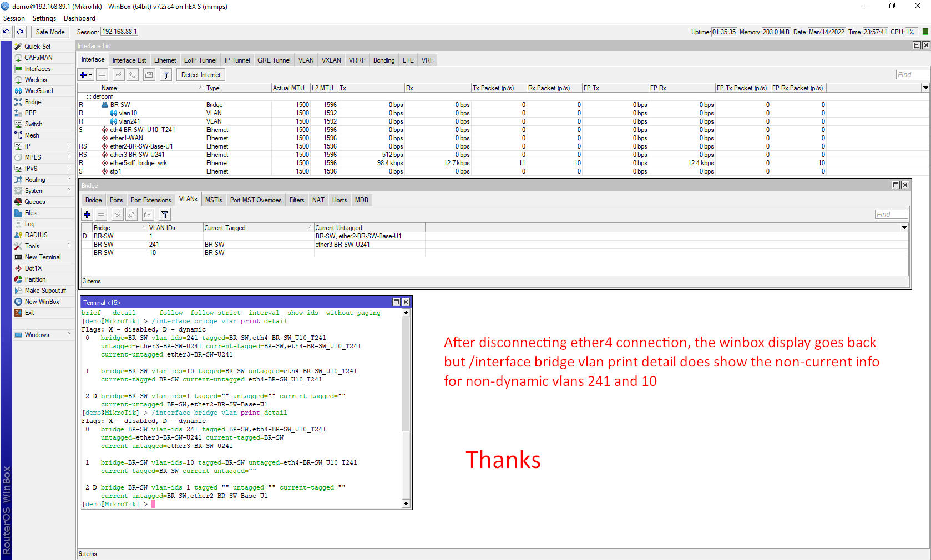Click Comment icon in Interface List toolbar
Image resolution: width=931 pixels, height=560 pixels.
[x=149, y=75]
